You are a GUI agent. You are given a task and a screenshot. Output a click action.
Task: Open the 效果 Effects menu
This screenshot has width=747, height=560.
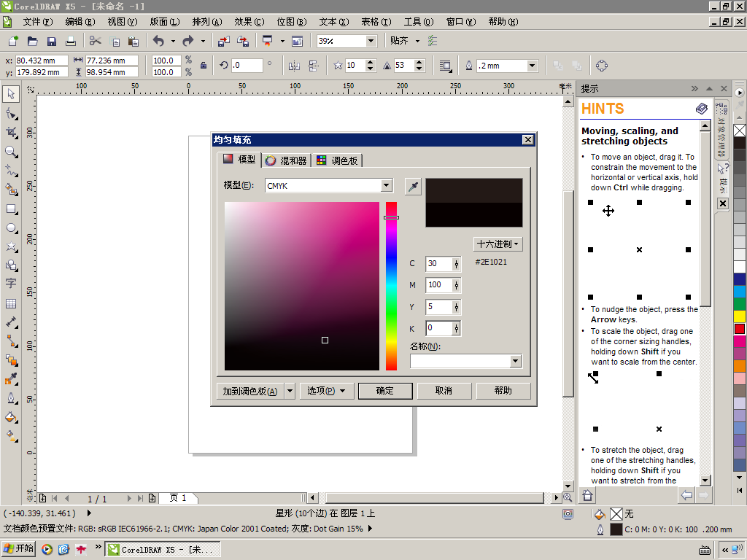tap(249, 22)
